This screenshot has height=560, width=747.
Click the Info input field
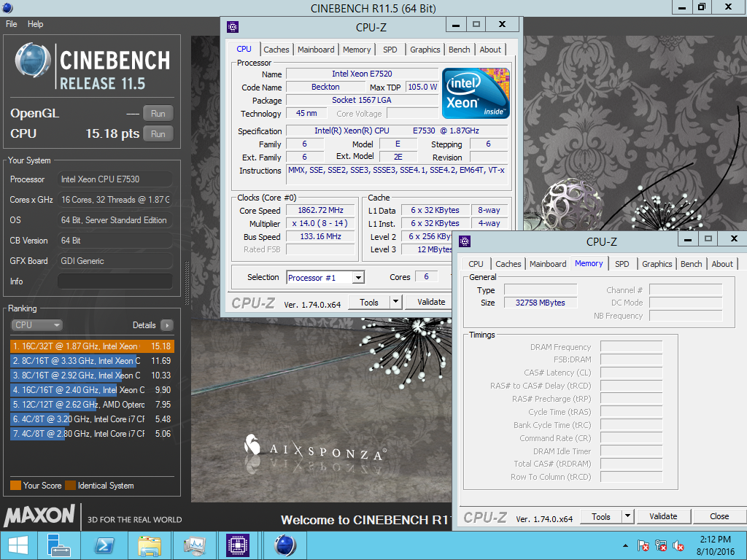[115, 281]
